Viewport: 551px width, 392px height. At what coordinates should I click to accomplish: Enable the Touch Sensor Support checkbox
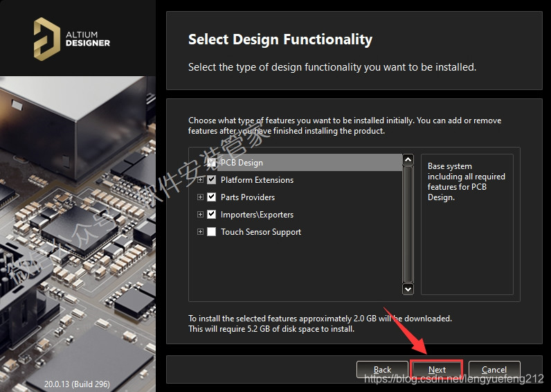pos(211,232)
